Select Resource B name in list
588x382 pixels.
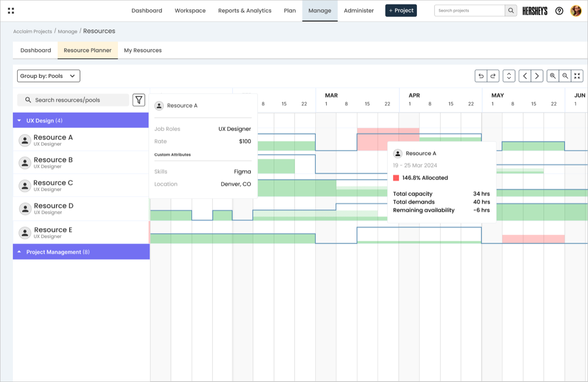point(53,160)
